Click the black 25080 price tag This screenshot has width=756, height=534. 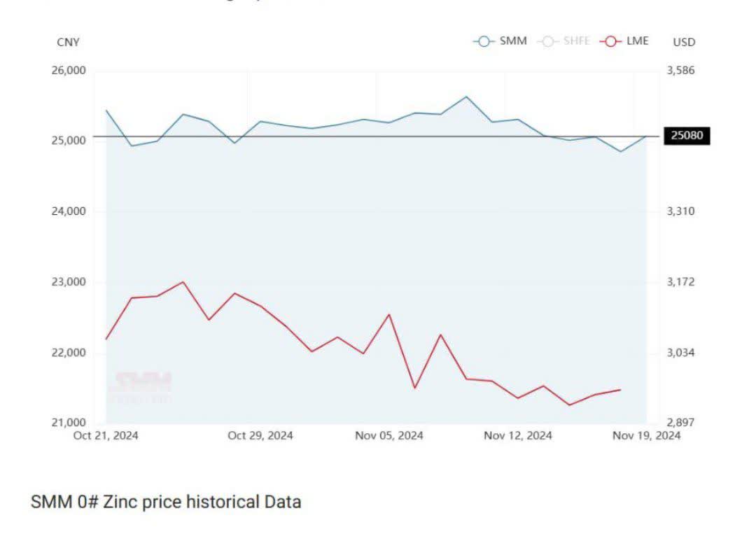687,136
